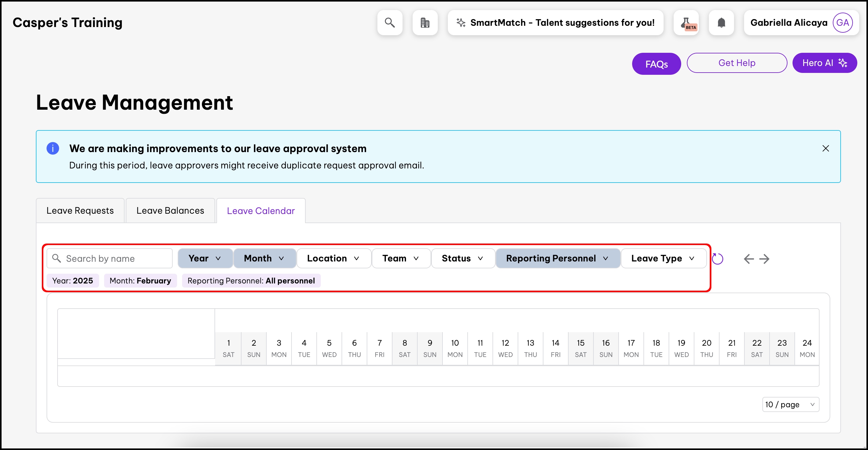Click the blue info icon in banner
This screenshot has width=868, height=450.
53,148
